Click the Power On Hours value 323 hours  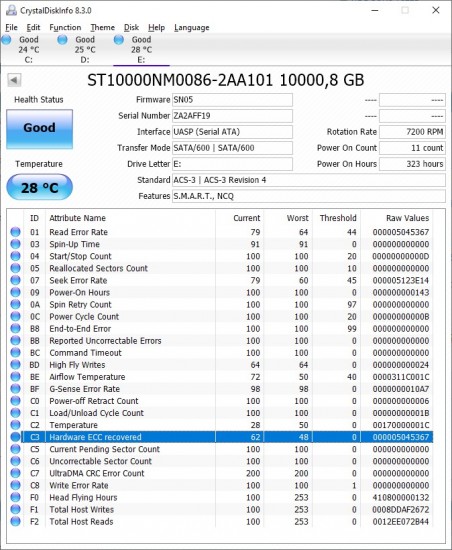(x=412, y=164)
